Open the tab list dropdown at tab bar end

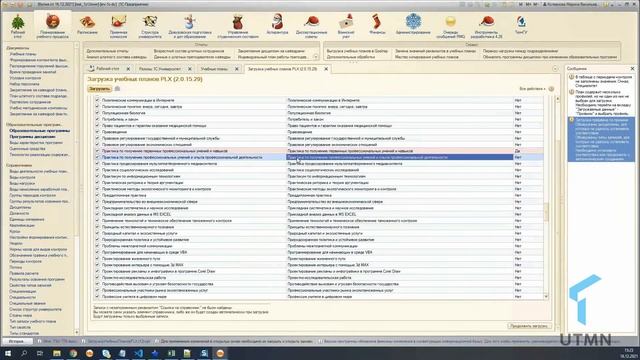point(555,69)
